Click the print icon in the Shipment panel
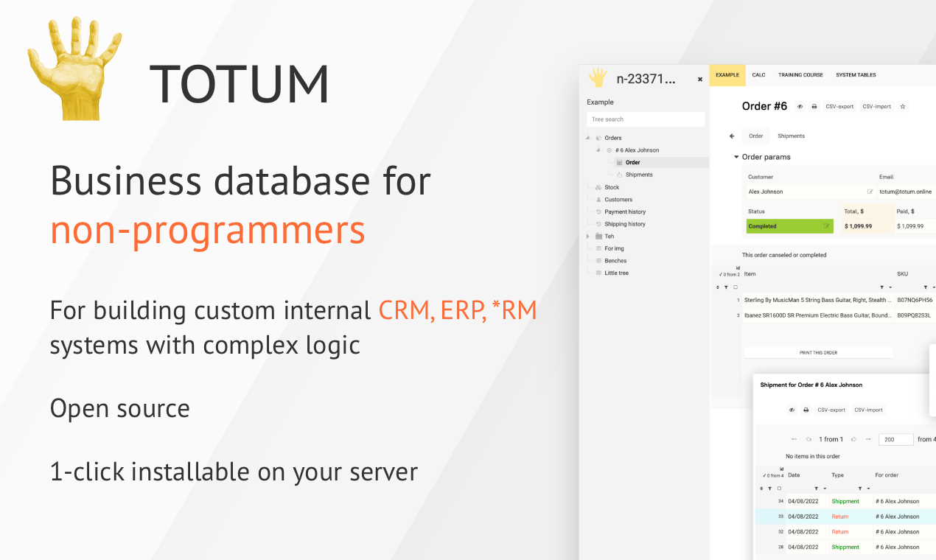Image resolution: width=936 pixels, height=560 pixels. pos(806,410)
